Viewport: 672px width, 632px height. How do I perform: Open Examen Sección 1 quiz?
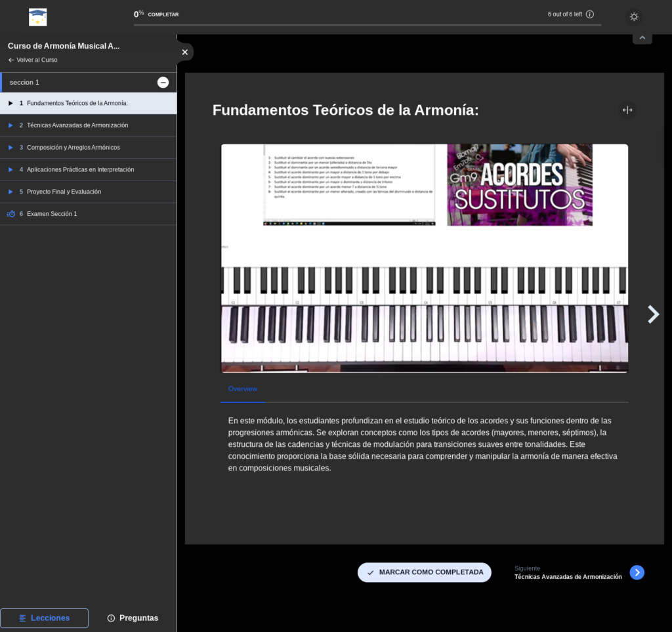(89, 214)
